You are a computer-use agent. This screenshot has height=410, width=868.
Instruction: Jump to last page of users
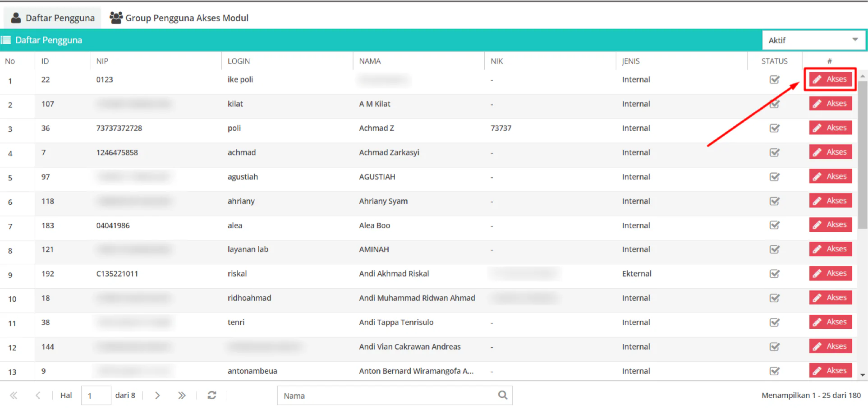pos(182,396)
